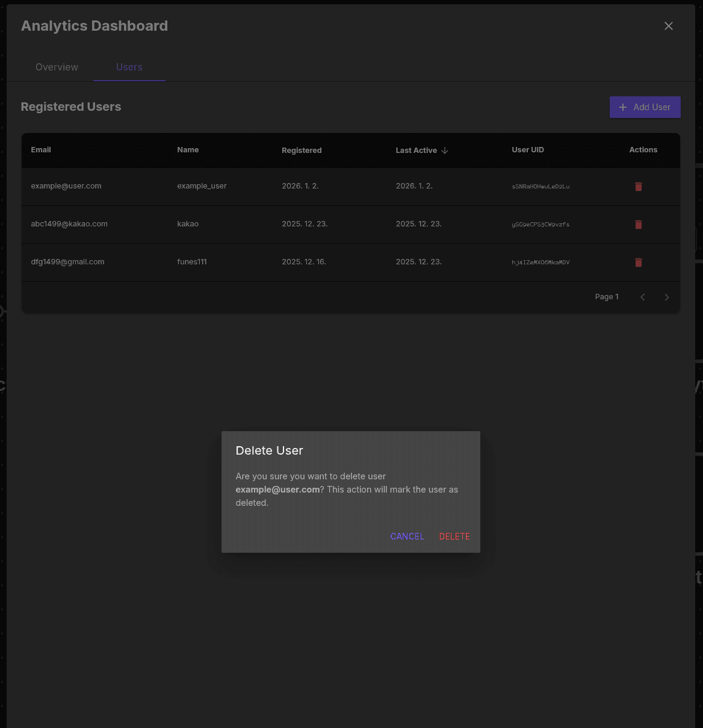Select the Users tab

pos(129,67)
